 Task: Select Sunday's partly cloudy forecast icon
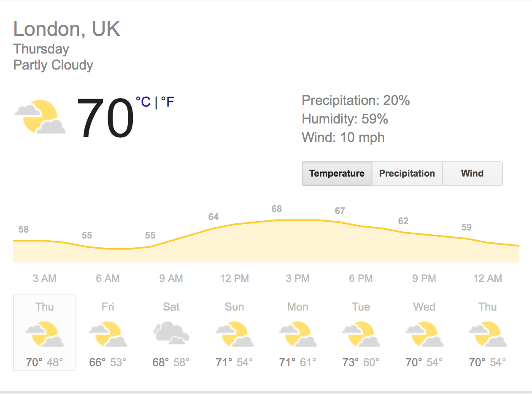click(x=235, y=334)
